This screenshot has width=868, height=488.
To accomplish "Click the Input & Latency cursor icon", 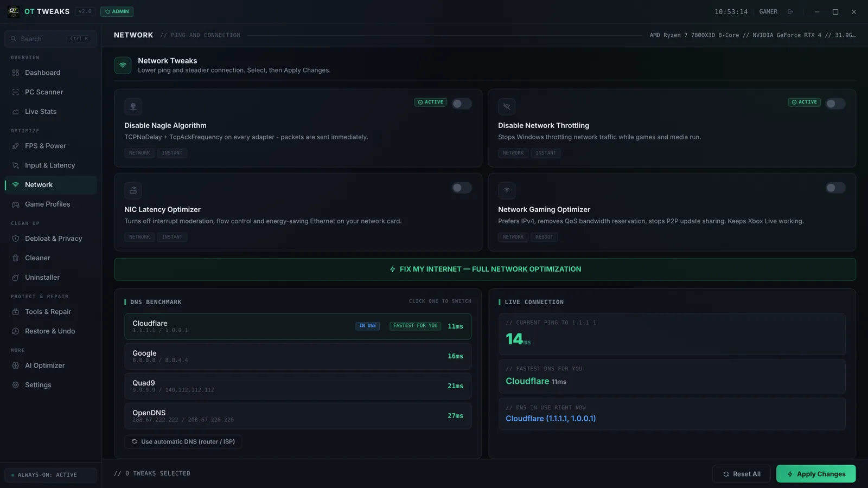I will point(16,165).
